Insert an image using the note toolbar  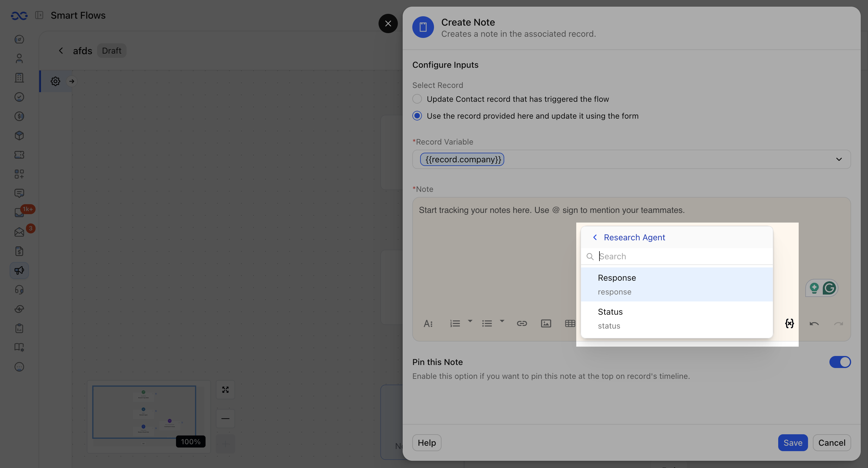[x=546, y=323]
